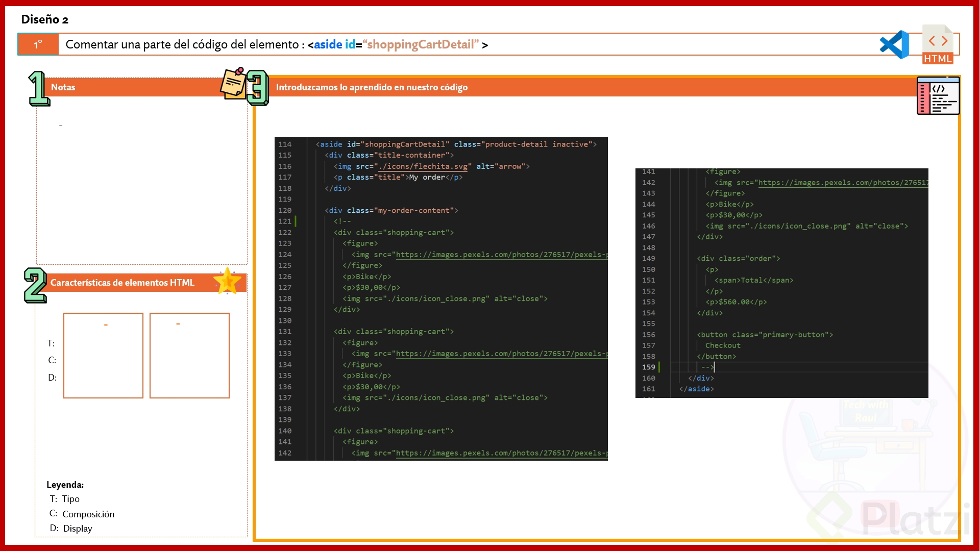Click the 'C: Composición' legend entry
Screen dimensions: 980x551
pyautogui.click(x=82, y=514)
